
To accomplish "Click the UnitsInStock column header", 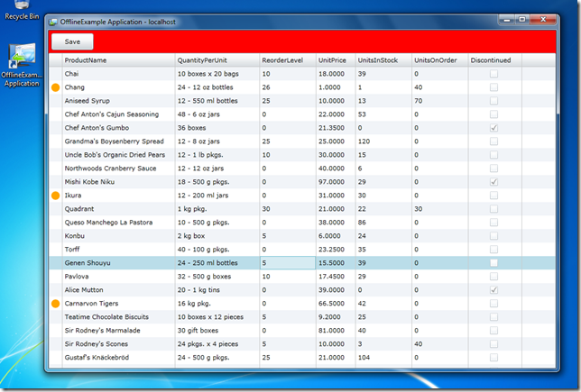I will (x=382, y=60).
